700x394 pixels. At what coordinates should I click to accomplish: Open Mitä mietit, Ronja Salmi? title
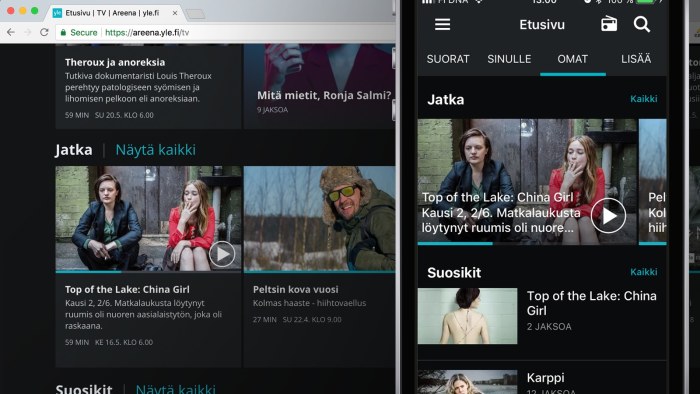point(324,95)
